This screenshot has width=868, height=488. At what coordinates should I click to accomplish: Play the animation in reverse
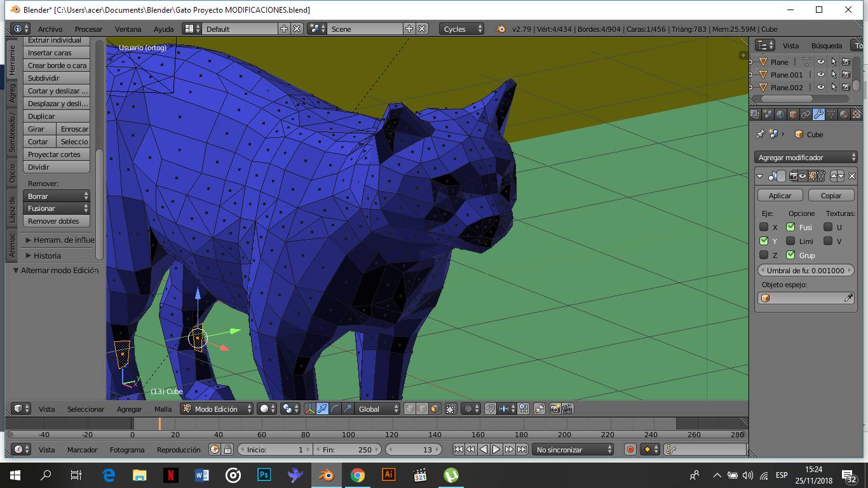484,449
